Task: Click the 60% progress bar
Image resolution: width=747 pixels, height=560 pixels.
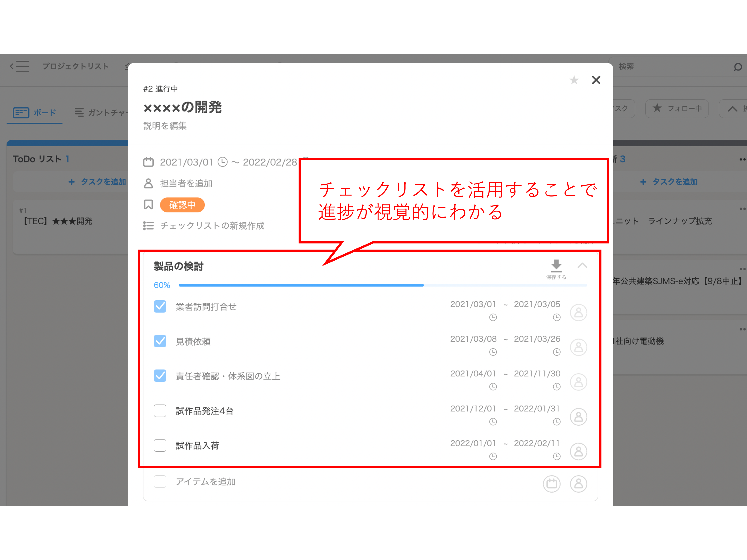Action: (x=383, y=285)
